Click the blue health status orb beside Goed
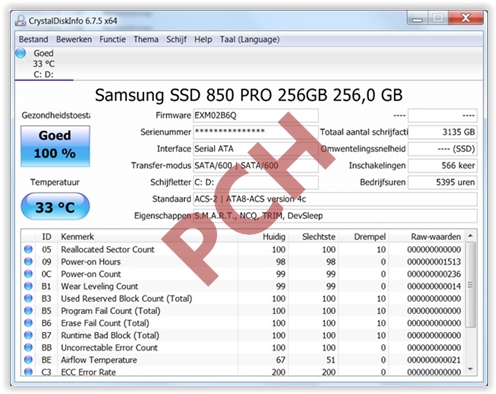 click(21, 53)
